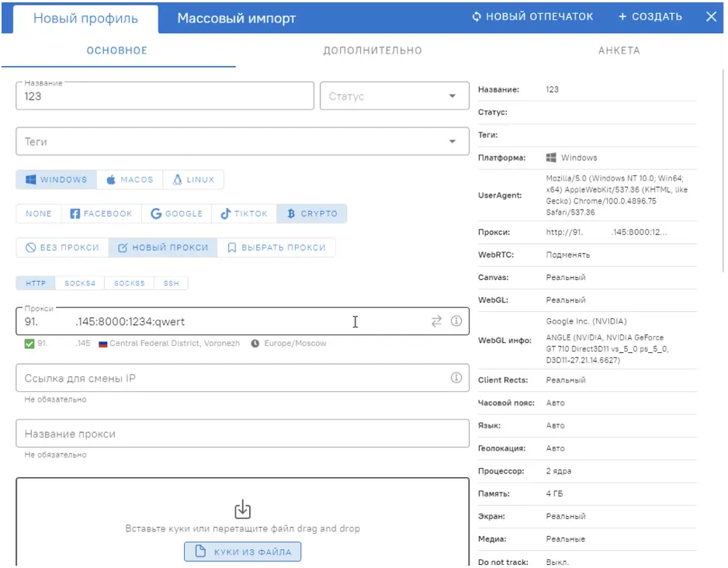Click the info icon in proxy field
The width and height of the screenshot is (728, 568).
pos(456,321)
